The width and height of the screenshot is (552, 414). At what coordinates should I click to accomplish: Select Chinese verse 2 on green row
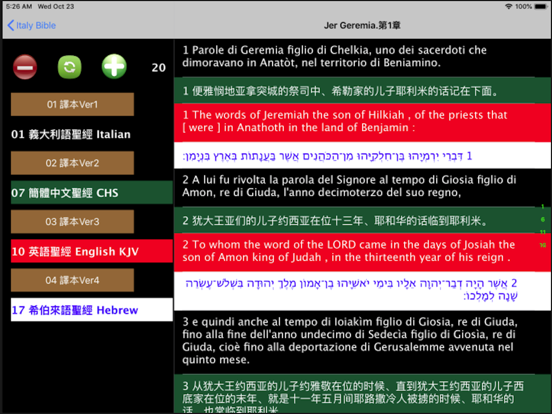point(363,220)
